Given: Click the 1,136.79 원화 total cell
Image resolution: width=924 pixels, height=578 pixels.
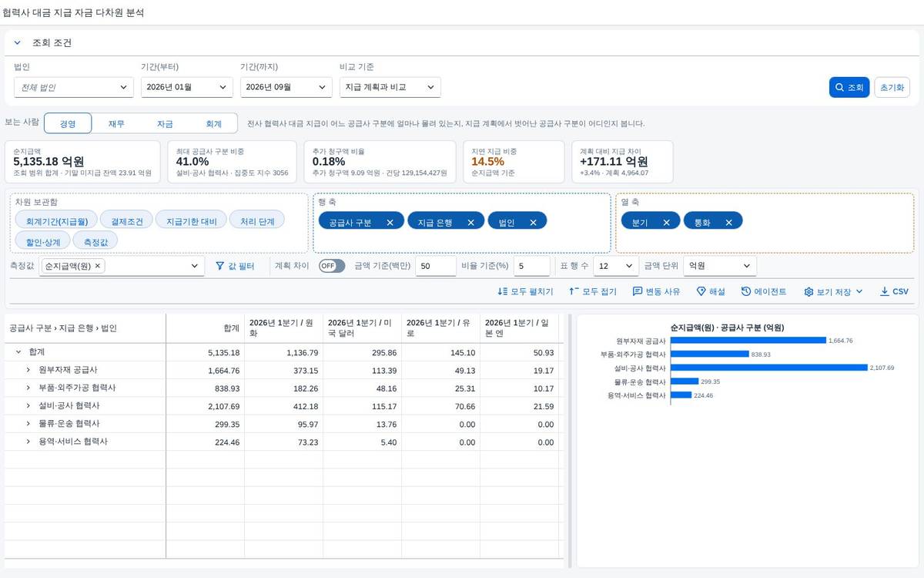Looking at the screenshot, I should (283, 352).
